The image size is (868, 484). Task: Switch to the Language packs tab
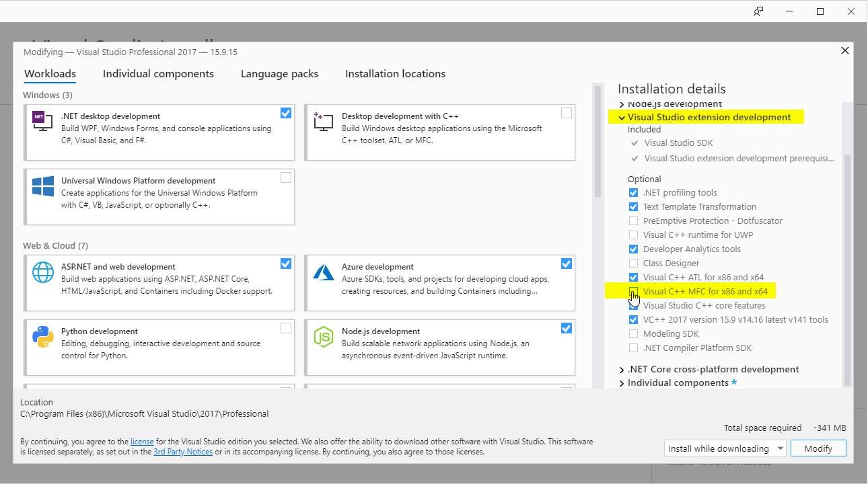tap(279, 74)
